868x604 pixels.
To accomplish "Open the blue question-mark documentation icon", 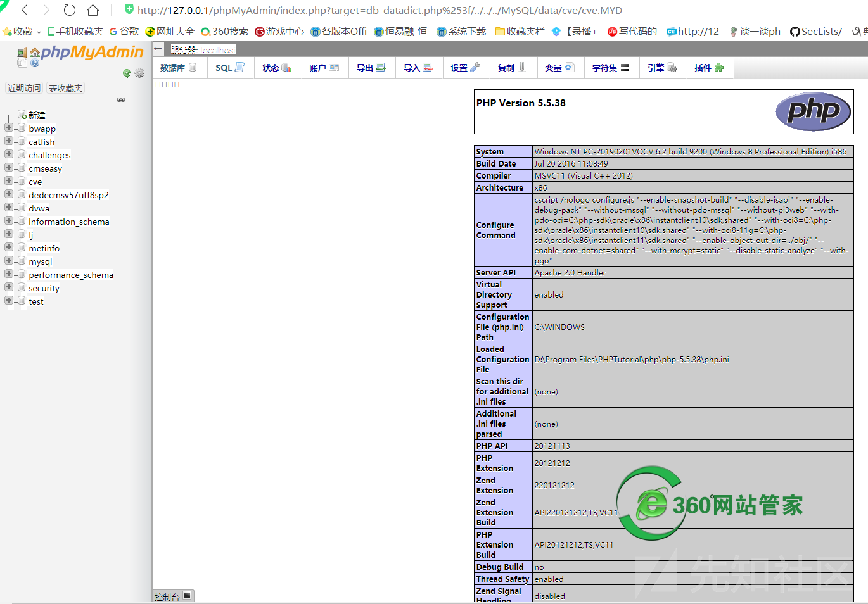I will pyautogui.click(x=35, y=63).
